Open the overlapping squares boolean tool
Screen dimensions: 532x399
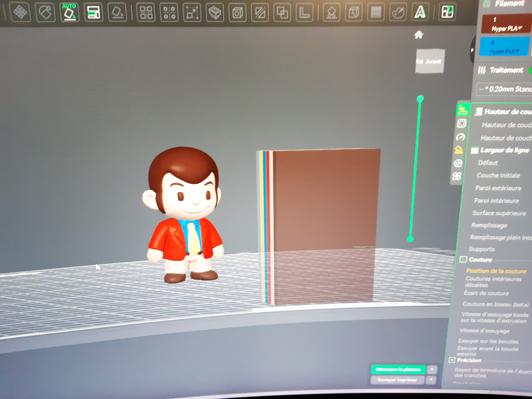pos(282,12)
